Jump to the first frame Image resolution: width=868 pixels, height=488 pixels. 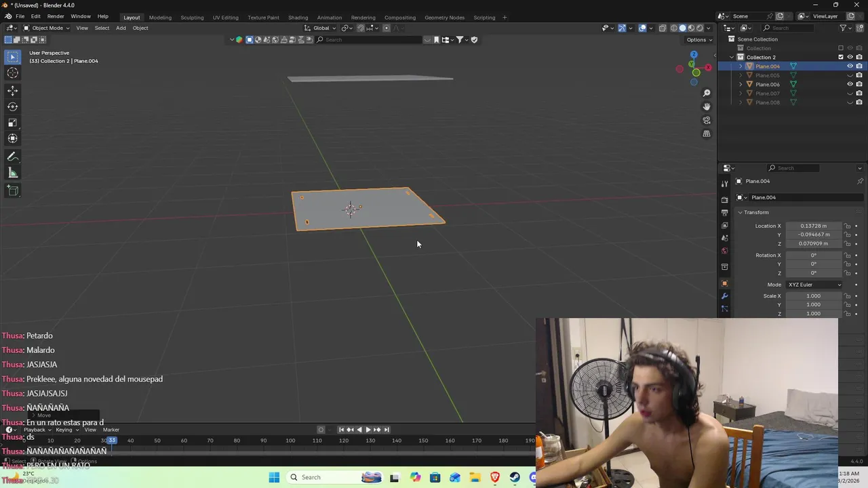(x=341, y=430)
